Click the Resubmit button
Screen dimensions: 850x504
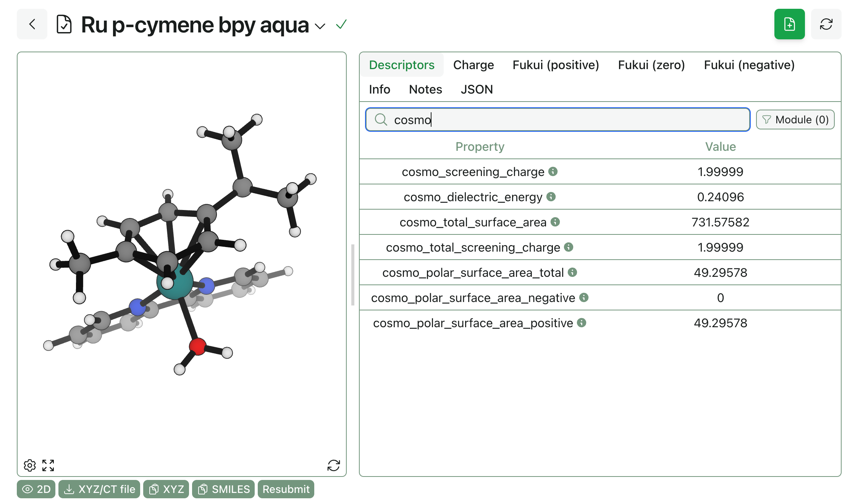tap(286, 489)
